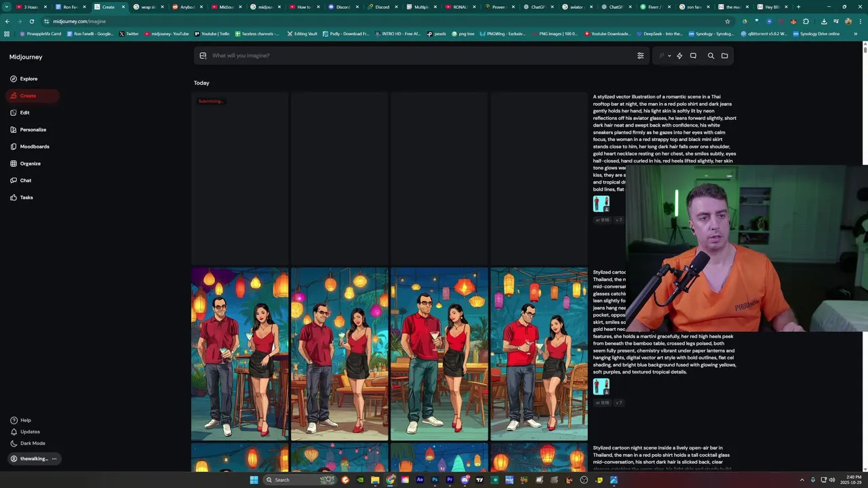Open After Effects from the taskbar
Screen dimensions: 868x488
coord(420,480)
